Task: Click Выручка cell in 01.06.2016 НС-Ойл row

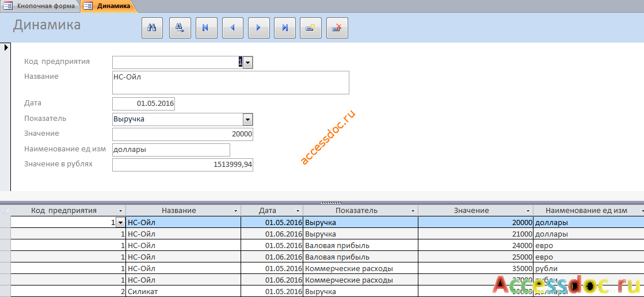Action: pyautogui.click(x=361, y=234)
